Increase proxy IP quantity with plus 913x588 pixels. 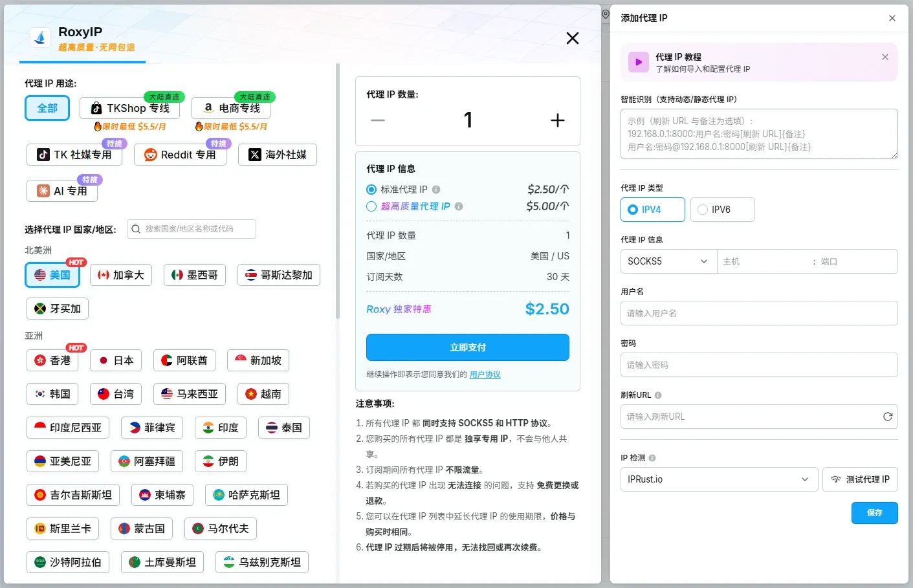(x=558, y=120)
